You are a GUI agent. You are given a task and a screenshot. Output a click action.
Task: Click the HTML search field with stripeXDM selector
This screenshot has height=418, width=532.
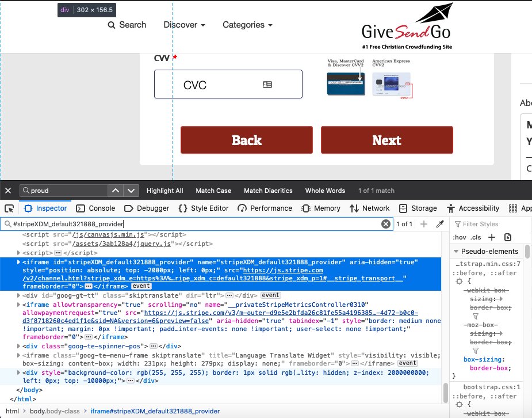(196, 224)
